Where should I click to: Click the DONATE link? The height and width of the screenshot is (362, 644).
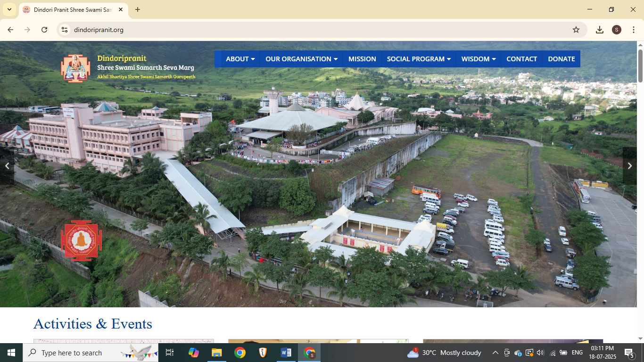pyautogui.click(x=561, y=59)
